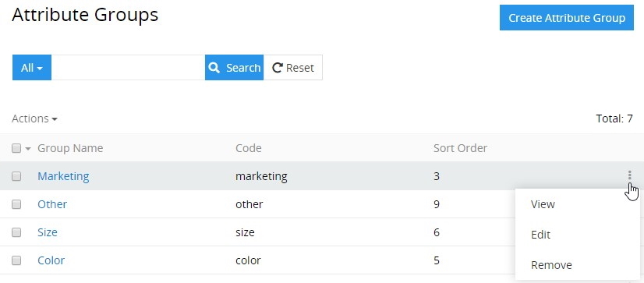Viewport: 644px width, 283px height.
Task: Choose Edit from the context menu
Action: tap(540, 235)
